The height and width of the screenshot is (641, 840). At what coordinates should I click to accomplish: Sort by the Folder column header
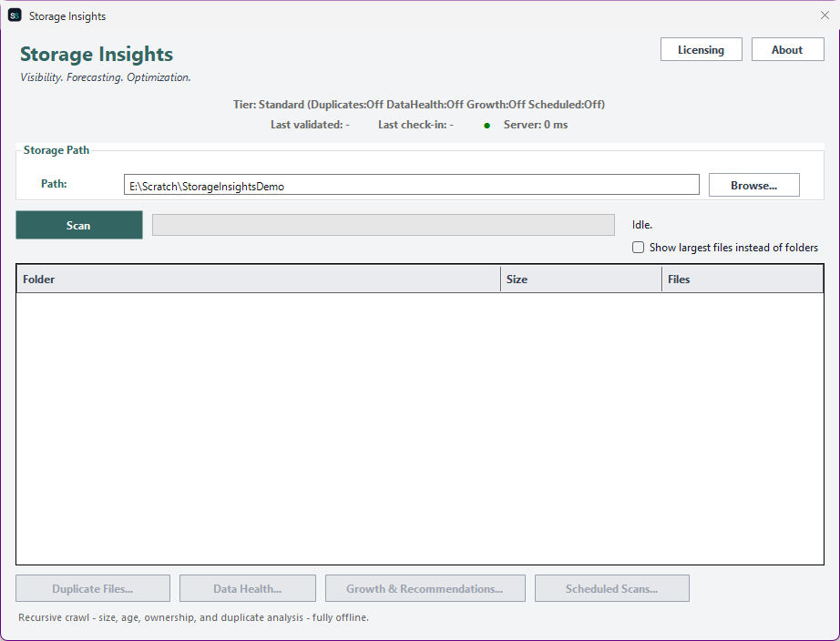pos(258,279)
